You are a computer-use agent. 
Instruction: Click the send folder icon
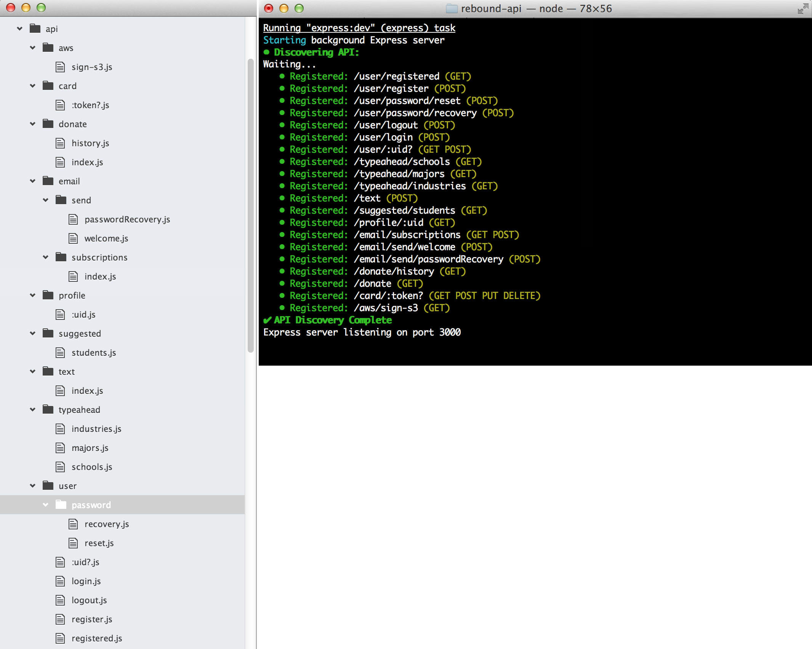(61, 200)
